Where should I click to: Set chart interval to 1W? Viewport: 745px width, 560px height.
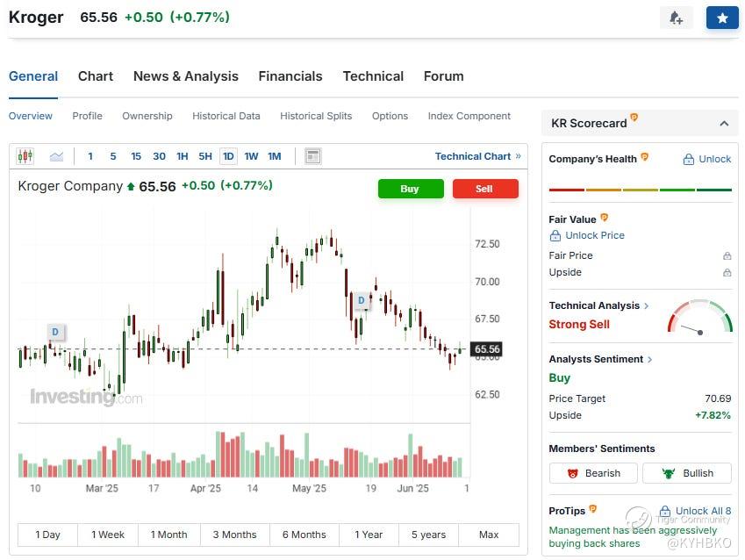tap(251, 156)
